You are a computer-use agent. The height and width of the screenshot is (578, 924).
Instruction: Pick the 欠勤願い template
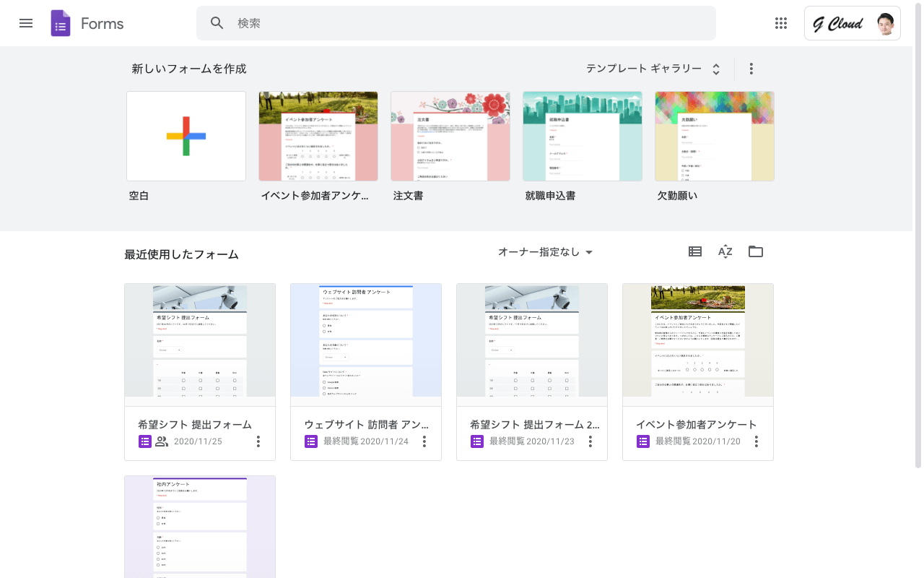pyautogui.click(x=715, y=136)
